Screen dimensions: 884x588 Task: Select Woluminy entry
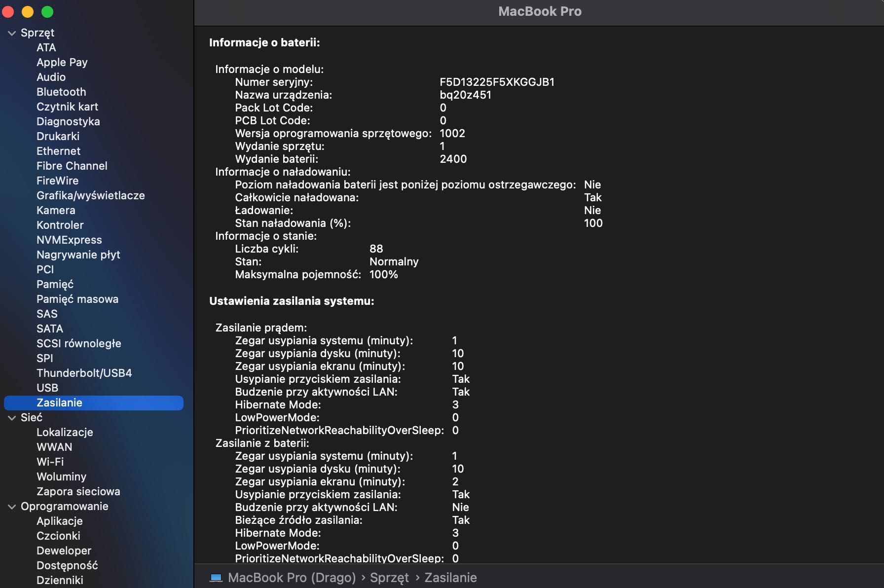pyautogui.click(x=61, y=477)
